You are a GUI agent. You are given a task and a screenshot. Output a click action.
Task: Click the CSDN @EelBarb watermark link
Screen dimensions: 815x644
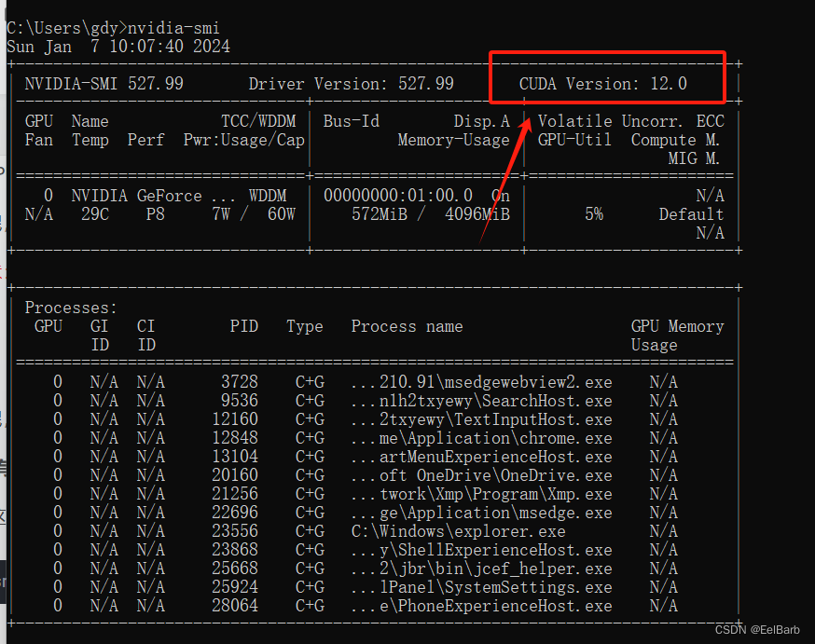[756, 629]
